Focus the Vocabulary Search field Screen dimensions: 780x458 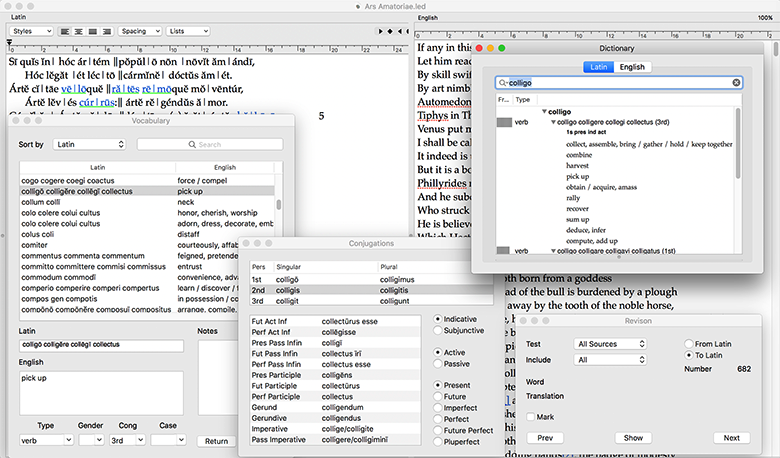pos(210,144)
